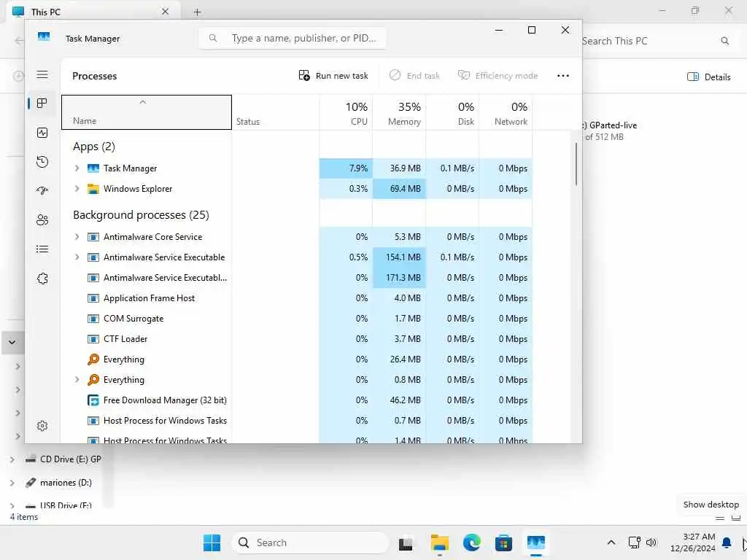The height and width of the screenshot is (560, 747).
Task: Open the volume icon in system tray
Action: [651, 542]
